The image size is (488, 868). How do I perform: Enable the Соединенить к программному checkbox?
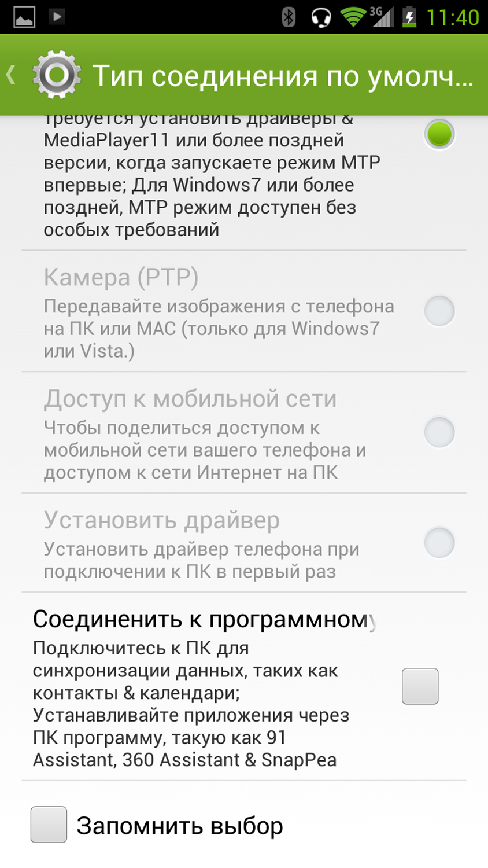click(x=420, y=686)
